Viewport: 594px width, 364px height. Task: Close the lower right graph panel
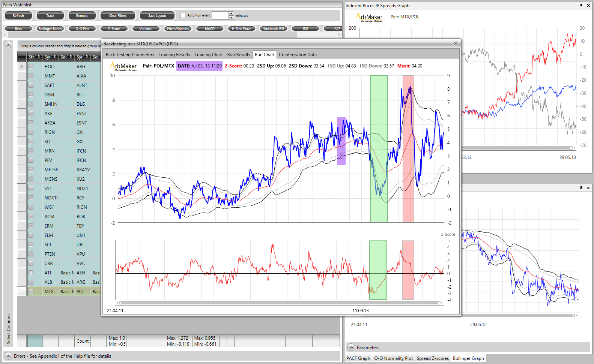[588, 188]
